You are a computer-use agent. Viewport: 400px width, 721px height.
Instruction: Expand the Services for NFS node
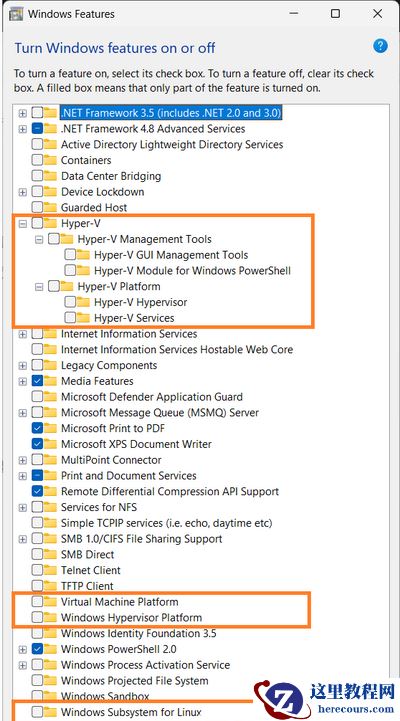[x=23, y=507]
